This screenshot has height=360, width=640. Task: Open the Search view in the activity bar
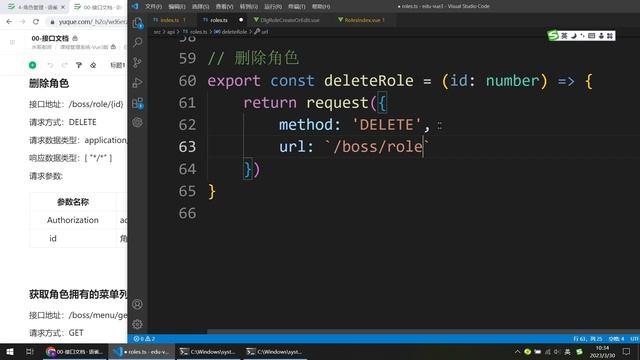point(138,42)
